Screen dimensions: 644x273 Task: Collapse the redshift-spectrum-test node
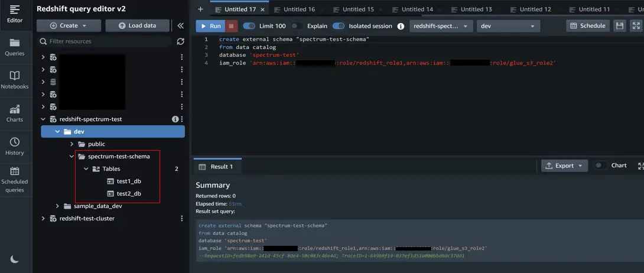[43, 119]
